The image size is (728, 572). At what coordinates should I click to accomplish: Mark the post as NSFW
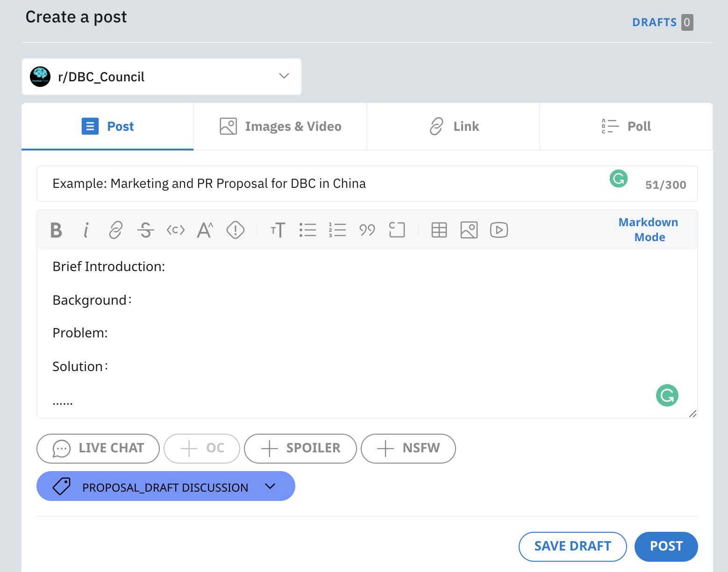(408, 449)
